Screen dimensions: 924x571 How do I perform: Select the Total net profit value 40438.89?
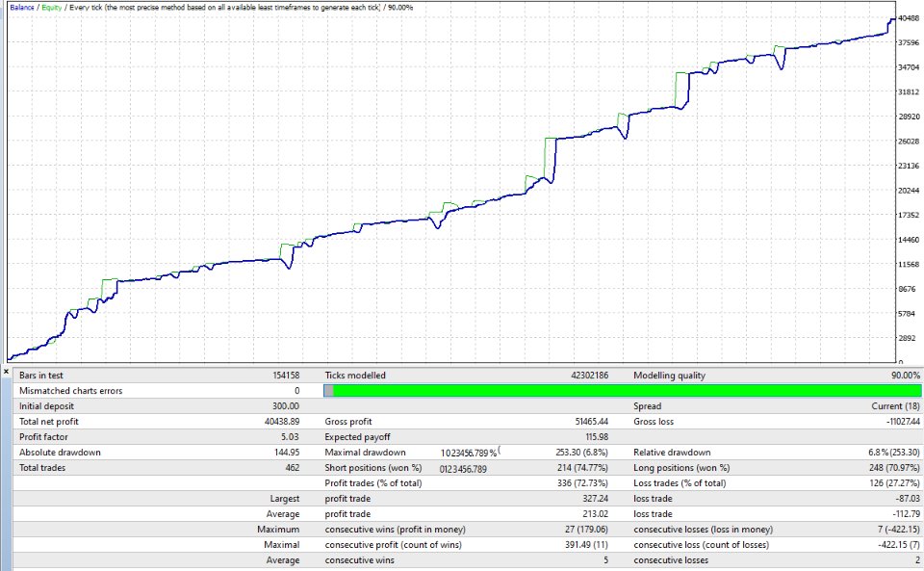tap(282, 422)
